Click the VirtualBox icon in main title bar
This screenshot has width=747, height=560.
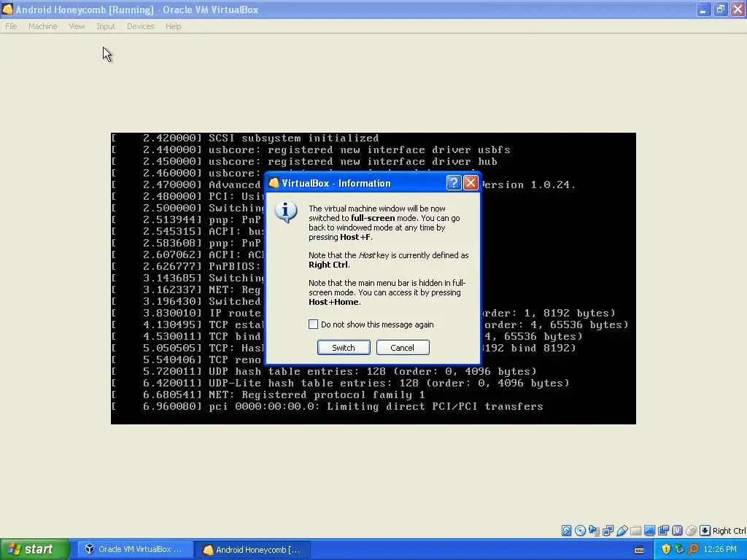[7, 9]
